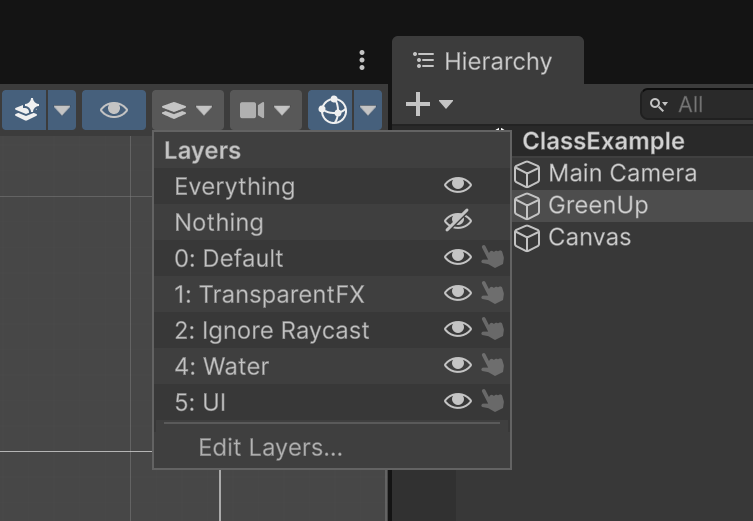Select Nothing in the Layers menu
Viewport: 753px width, 521px height.
(332, 222)
